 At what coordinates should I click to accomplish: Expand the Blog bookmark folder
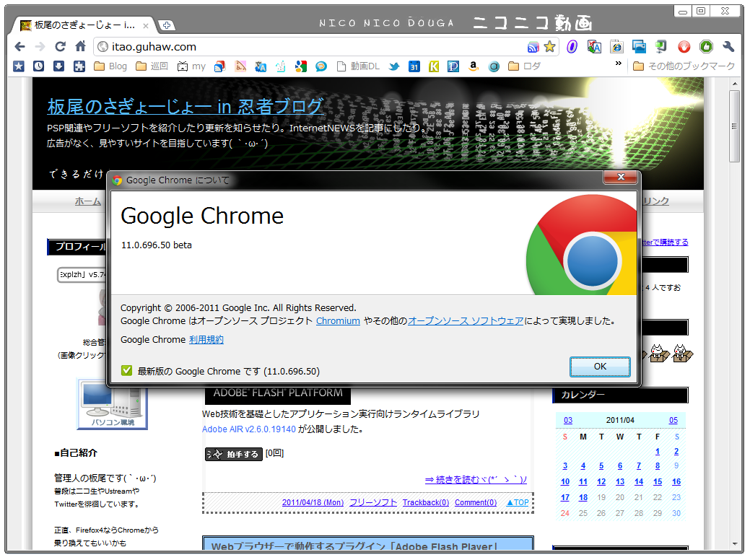tap(110, 66)
